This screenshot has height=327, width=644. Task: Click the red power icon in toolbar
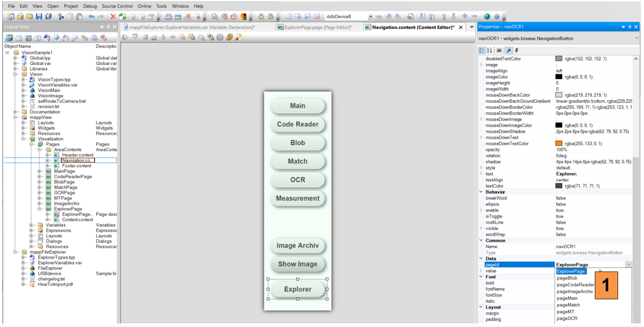[233, 17]
